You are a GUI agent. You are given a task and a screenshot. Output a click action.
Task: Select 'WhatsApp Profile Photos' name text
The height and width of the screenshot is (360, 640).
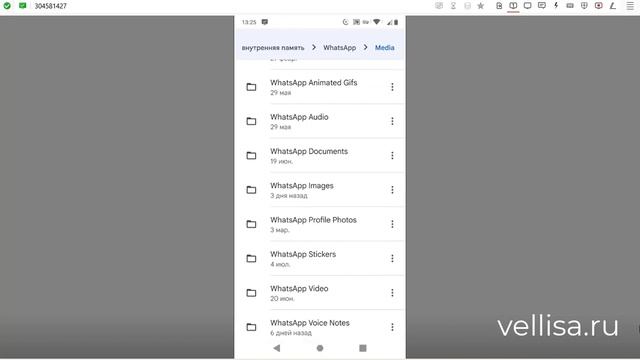(x=313, y=220)
